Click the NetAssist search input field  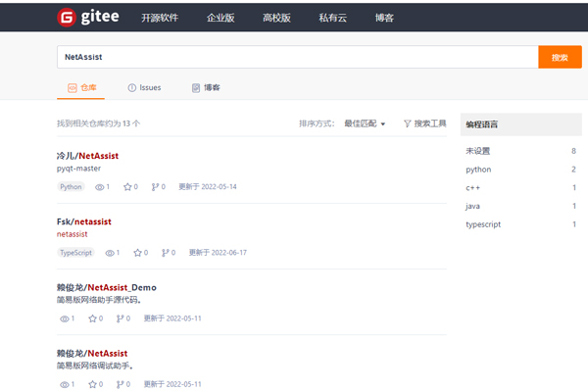pos(297,57)
